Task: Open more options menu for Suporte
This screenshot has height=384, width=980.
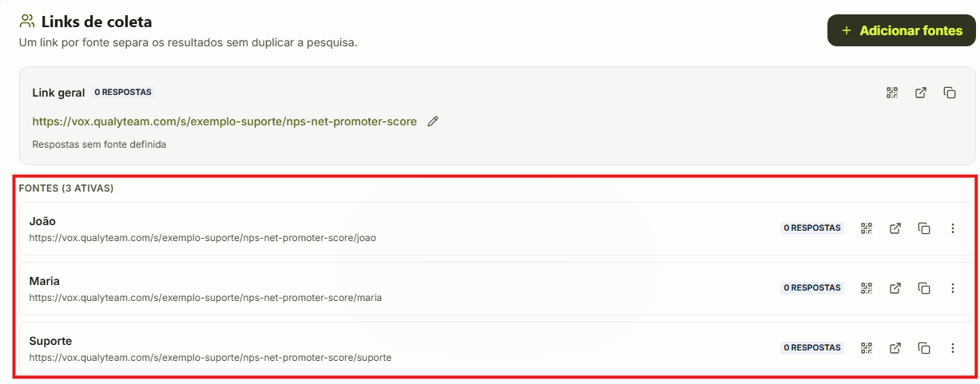Action: click(x=952, y=348)
